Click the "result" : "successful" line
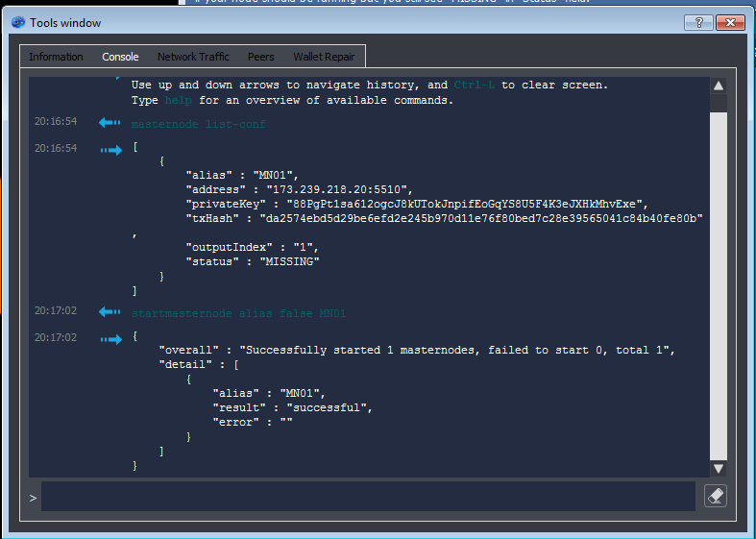The height and width of the screenshot is (539, 756). pyautogui.click(x=293, y=408)
